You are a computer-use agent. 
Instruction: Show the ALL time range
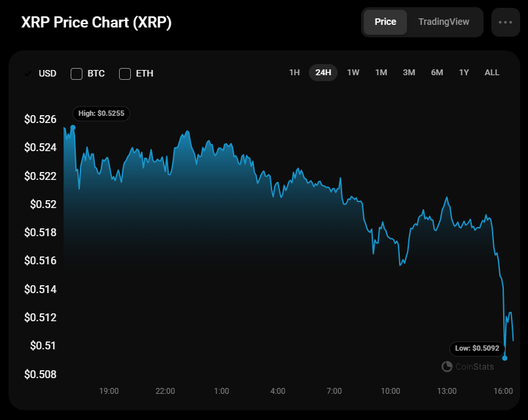click(492, 73)
